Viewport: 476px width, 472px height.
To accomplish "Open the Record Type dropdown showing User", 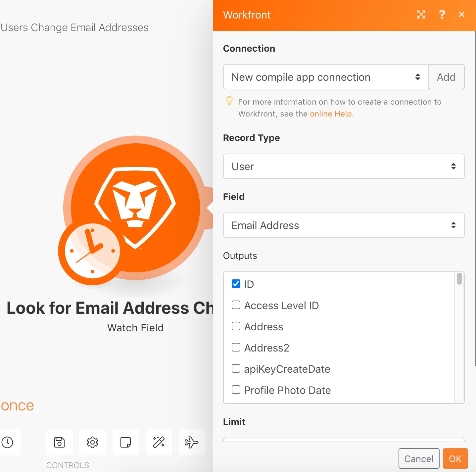I will click(x=344, y=166).
